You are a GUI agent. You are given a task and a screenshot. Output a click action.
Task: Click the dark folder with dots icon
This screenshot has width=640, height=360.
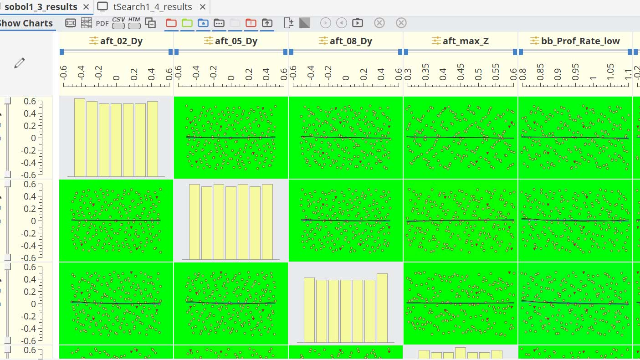(219, 23)
